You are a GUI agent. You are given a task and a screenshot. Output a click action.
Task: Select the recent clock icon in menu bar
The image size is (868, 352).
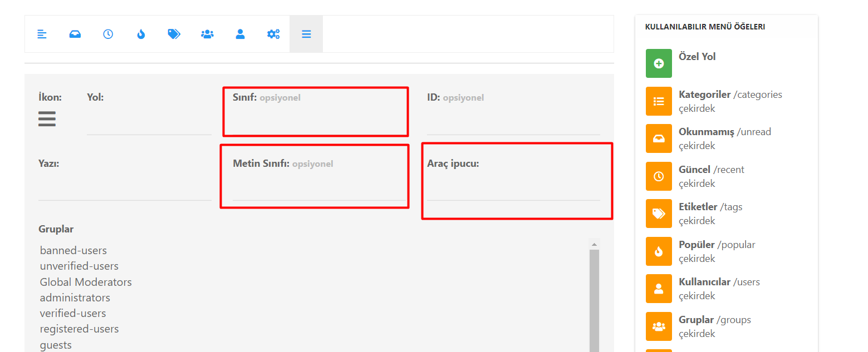point(108,34)
